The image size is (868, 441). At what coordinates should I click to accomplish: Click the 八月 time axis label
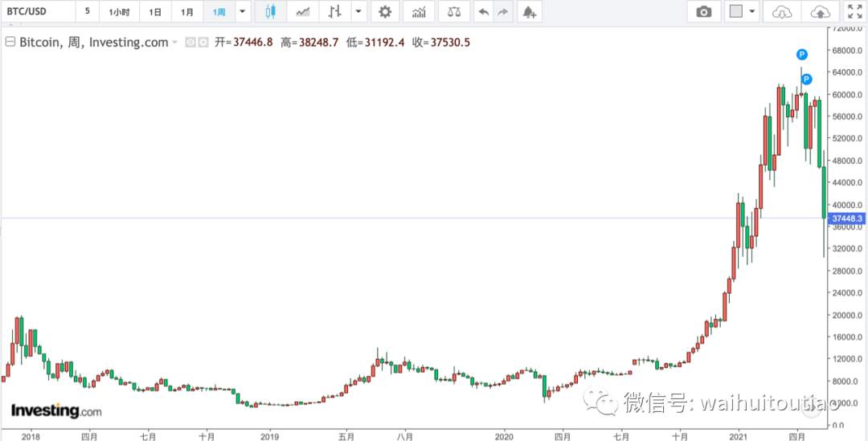[x=404, y=435]
